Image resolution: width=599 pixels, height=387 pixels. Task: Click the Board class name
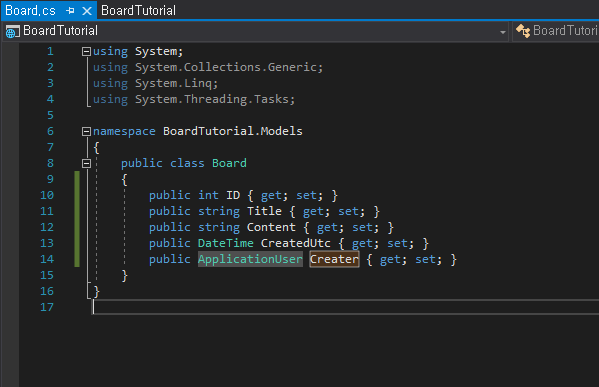point(229,163)
